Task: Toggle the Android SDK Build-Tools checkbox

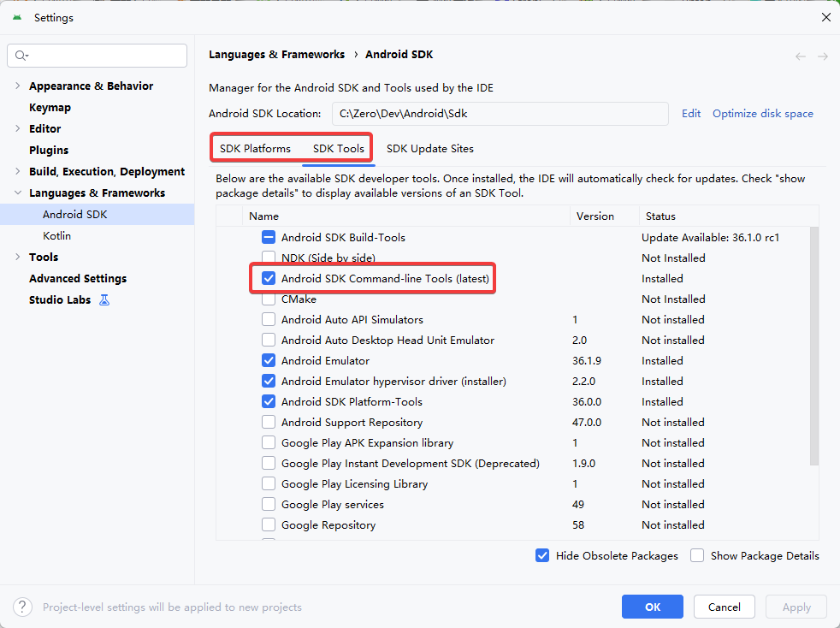Action: [x=269, y=237]
